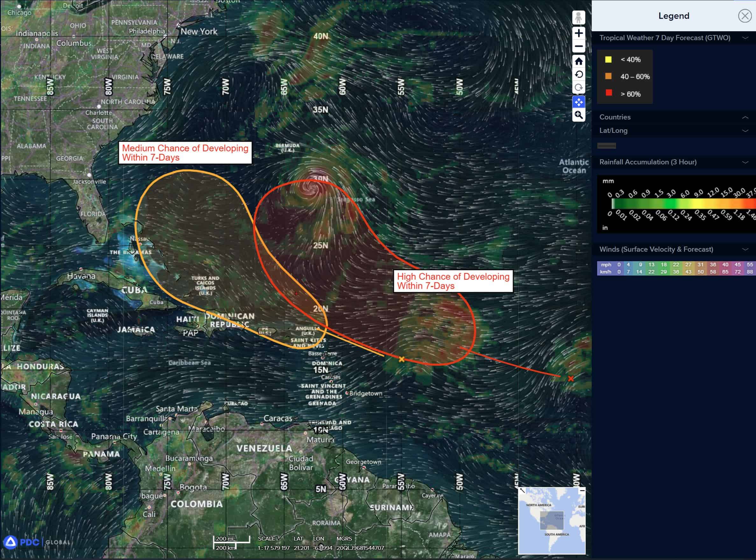This screenshot has height=560, width=756.
Task: Collapse the Lat/Long legend section
Action: (x=745, y=131)
